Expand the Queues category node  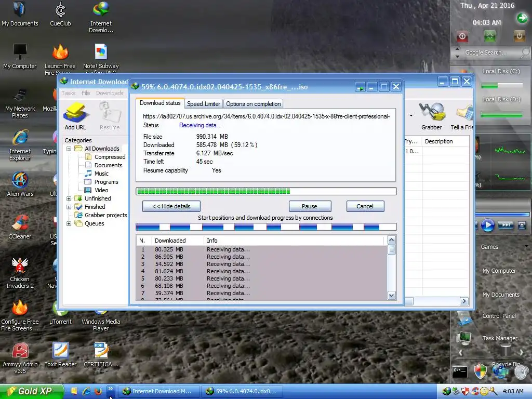(x=69, y=223)
